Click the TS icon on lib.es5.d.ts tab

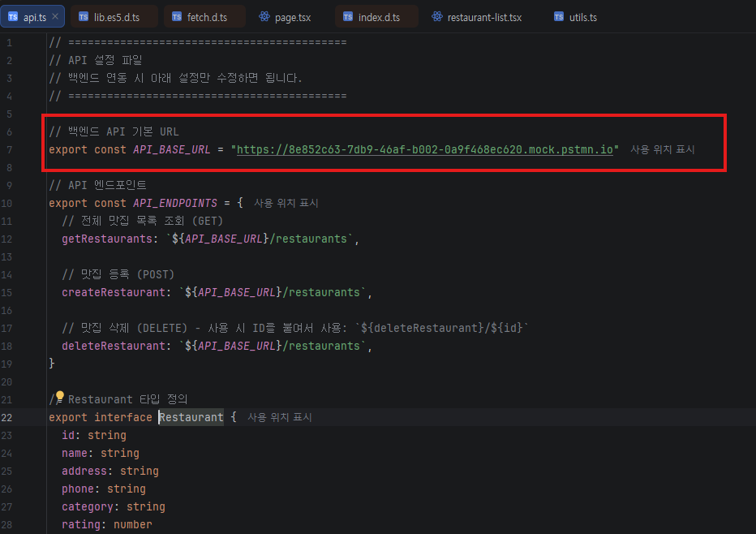(84, 17)
